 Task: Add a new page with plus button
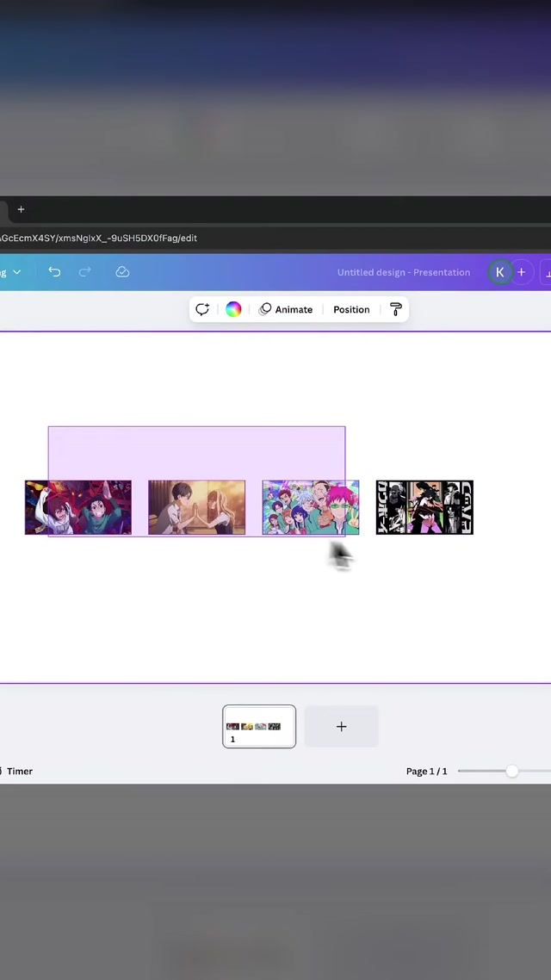pyautogui.click(x=341, y=726)
